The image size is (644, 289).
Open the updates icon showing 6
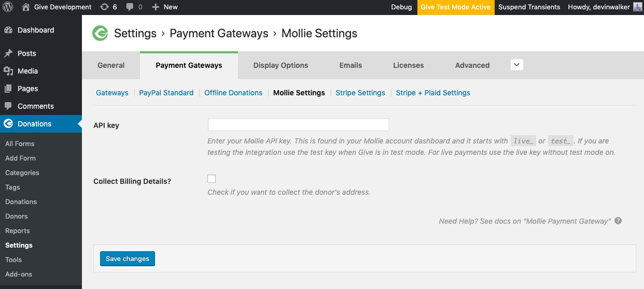coord(104,7)
